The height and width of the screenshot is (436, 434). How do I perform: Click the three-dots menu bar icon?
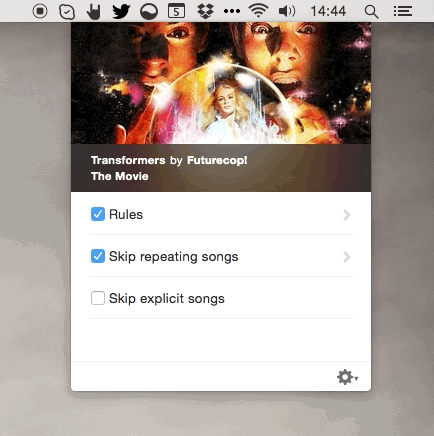[x=232, y=11]
